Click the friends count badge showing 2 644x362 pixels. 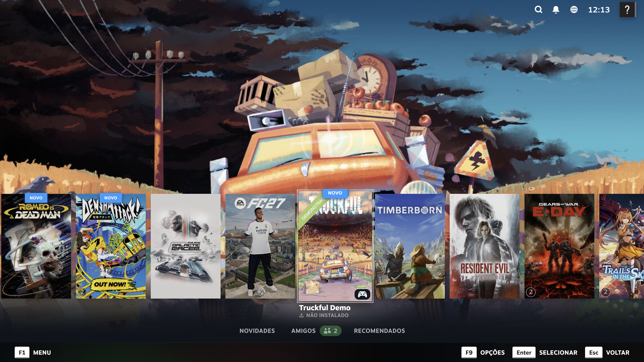[x=330, y=331]
